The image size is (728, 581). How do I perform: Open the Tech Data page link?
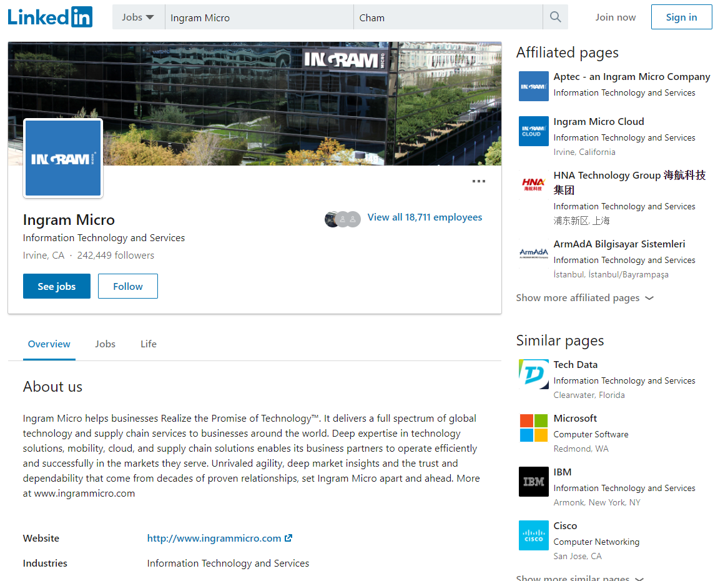576,365
